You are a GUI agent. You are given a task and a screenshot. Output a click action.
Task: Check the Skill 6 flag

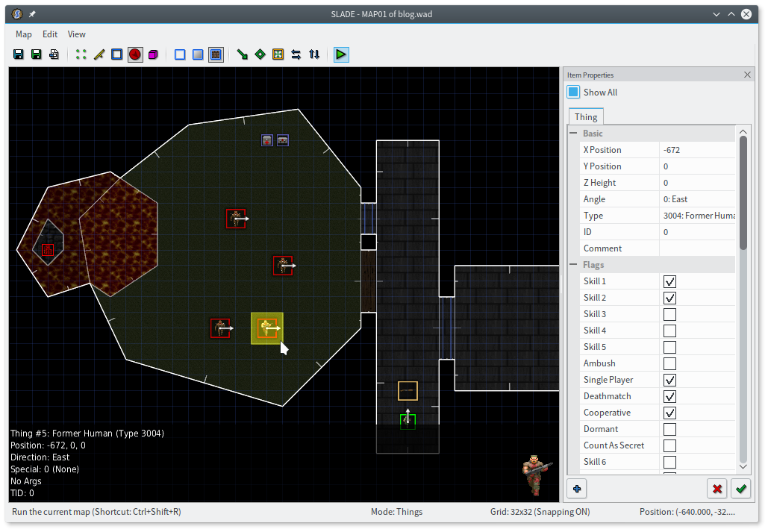pos(669,462)
